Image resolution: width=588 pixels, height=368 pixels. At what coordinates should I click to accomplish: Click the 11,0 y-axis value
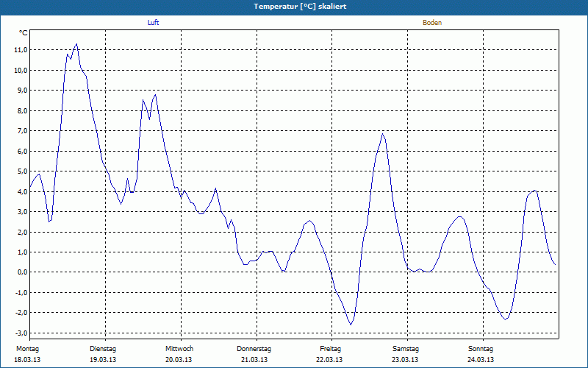tap(21, 50)
